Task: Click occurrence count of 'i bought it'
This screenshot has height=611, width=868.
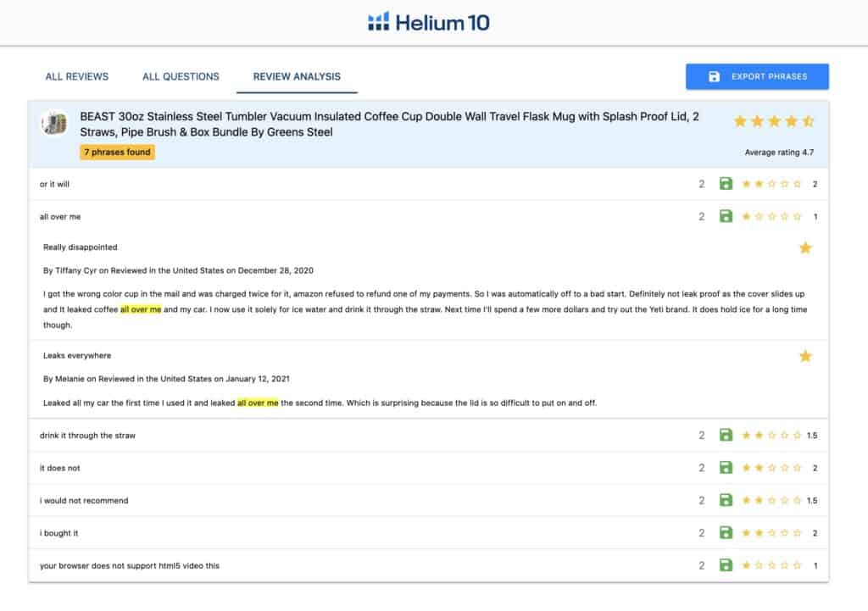Action: click(701, 533)
